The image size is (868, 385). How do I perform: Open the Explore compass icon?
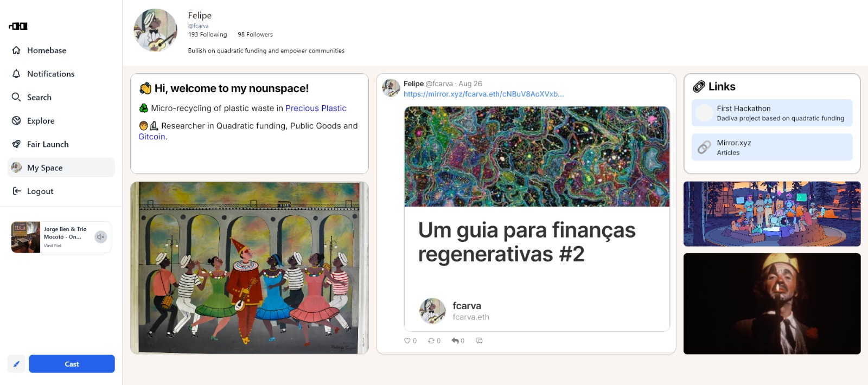point(16,121)
